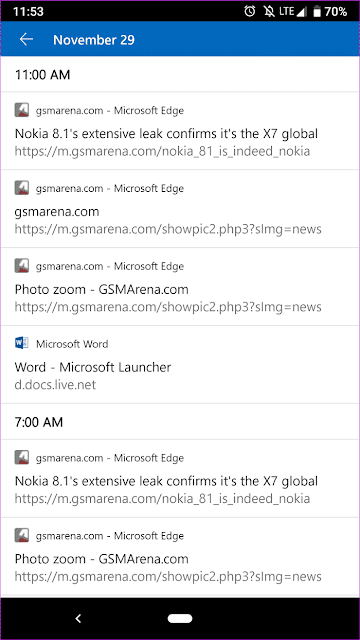Tap first nokia_81_is_indeed_nokia URL text
Viewport: 360px width, 640px height.
(x=162, y=151)
